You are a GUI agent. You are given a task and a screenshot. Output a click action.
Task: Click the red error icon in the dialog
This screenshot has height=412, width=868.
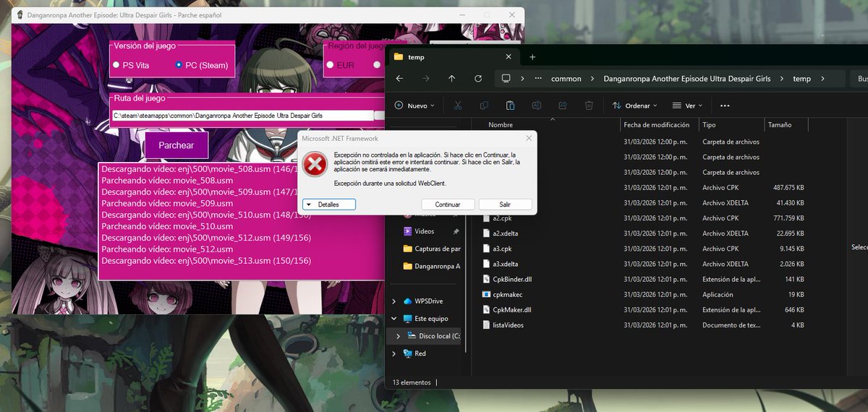314,164
